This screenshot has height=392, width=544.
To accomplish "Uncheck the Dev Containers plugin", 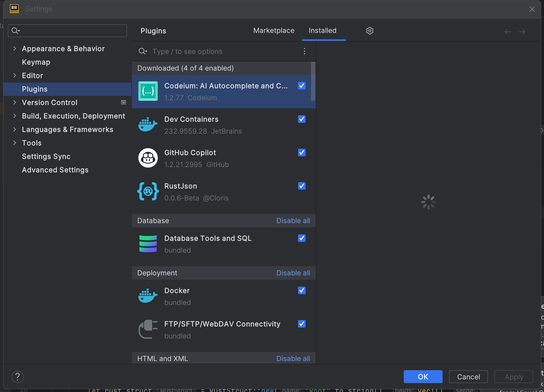I will (302, 119).
